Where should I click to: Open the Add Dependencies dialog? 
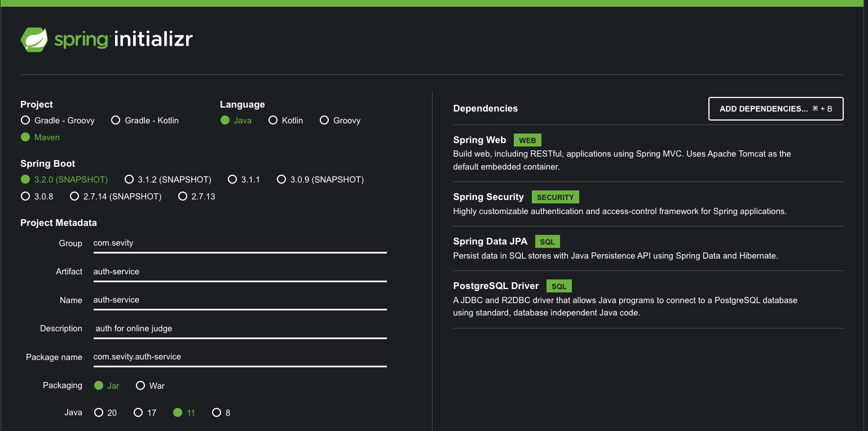(x=776, y=109)
